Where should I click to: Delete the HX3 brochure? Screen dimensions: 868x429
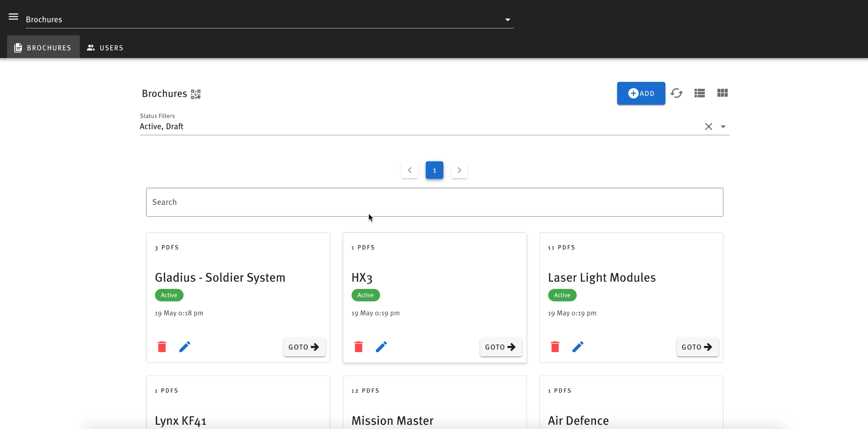coord(358,347)
